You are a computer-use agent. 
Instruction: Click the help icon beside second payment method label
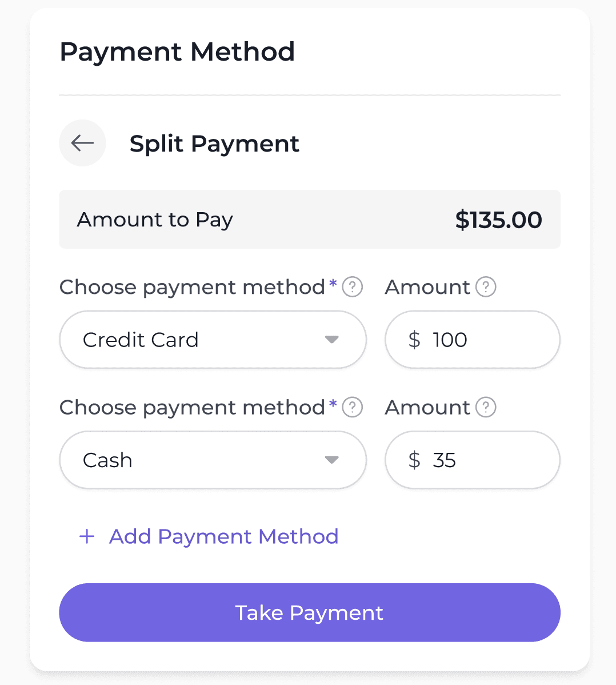pos(353,407)
